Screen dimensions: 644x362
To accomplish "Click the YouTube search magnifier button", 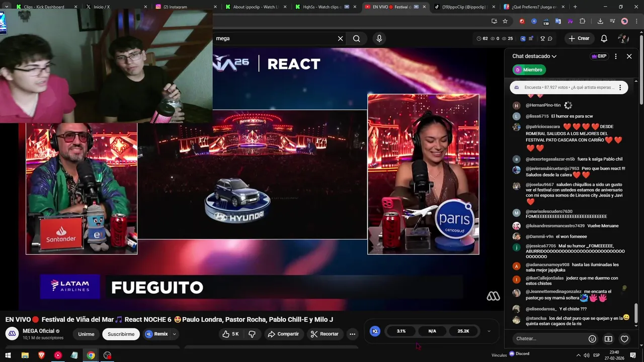I will (356, 39).
